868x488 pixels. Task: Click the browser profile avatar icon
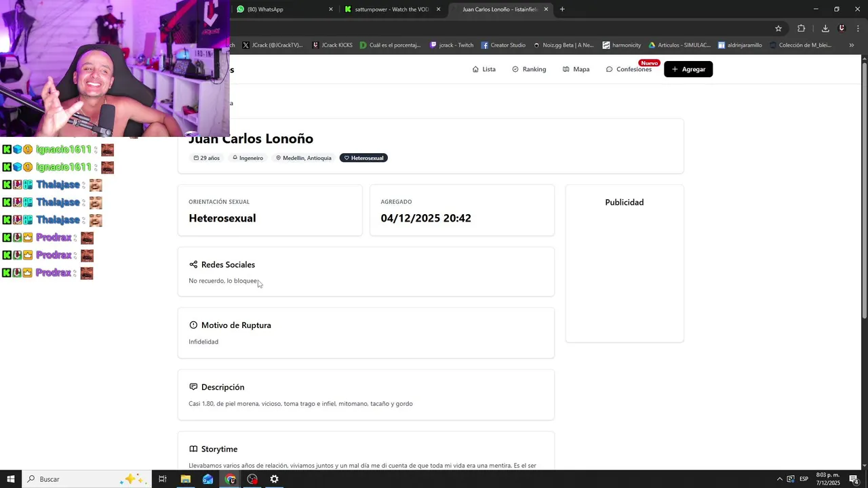pyautogui.click(x=842, y=28)
